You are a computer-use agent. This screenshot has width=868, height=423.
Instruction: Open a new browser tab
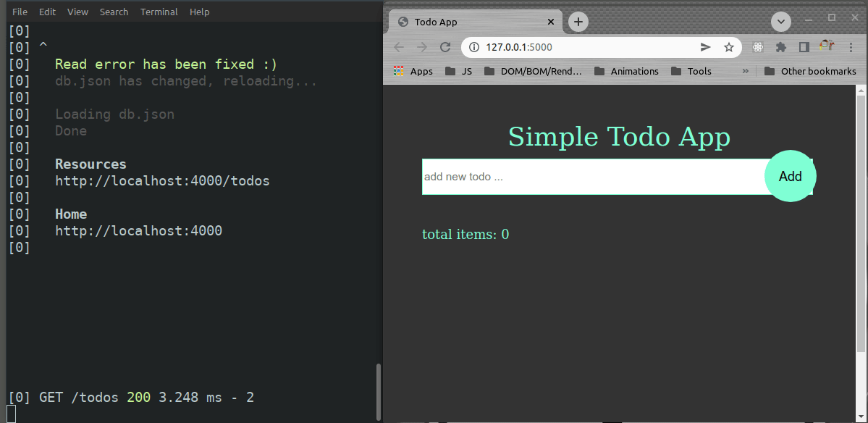(578, 22)
